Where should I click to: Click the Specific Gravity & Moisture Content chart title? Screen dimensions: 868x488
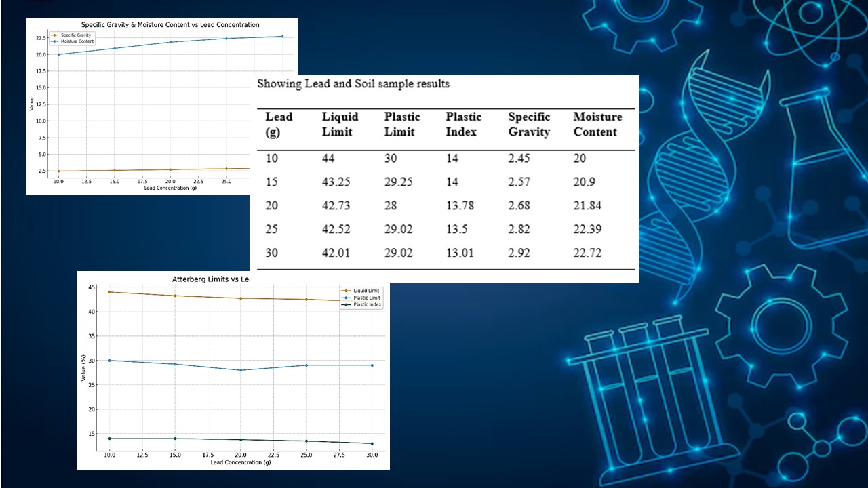pyautogui.click(x=170, y=25)
